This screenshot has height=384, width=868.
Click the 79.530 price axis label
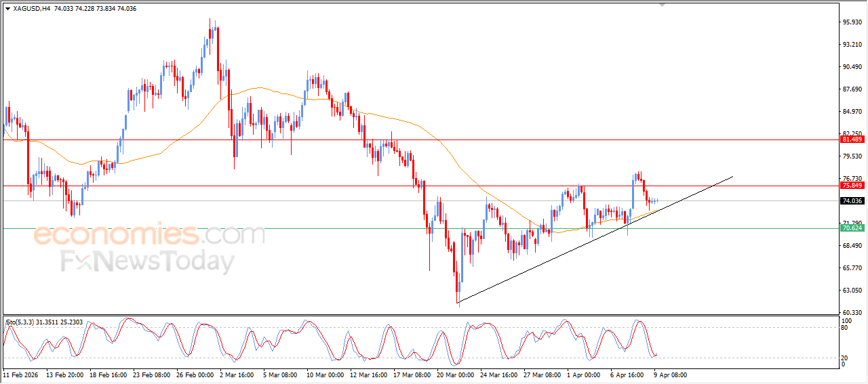852,156
